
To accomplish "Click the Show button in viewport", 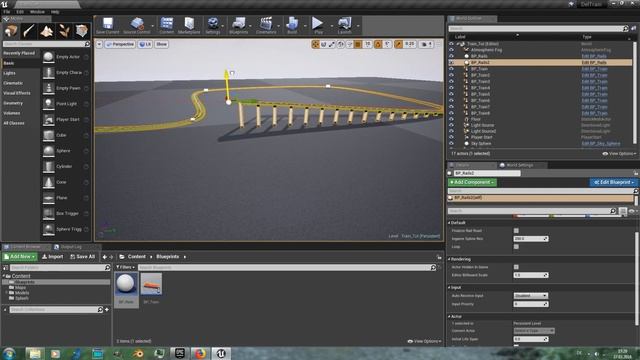I will tap(162, 44).
